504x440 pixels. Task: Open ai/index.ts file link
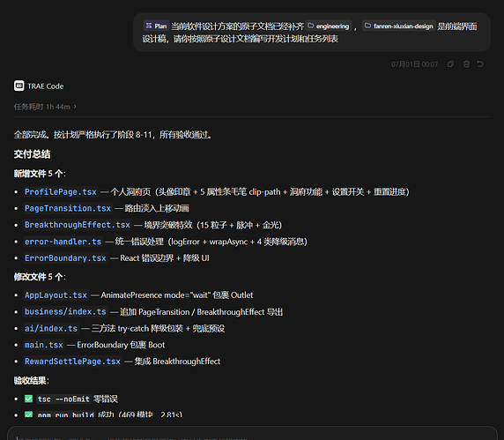(51, 328)
